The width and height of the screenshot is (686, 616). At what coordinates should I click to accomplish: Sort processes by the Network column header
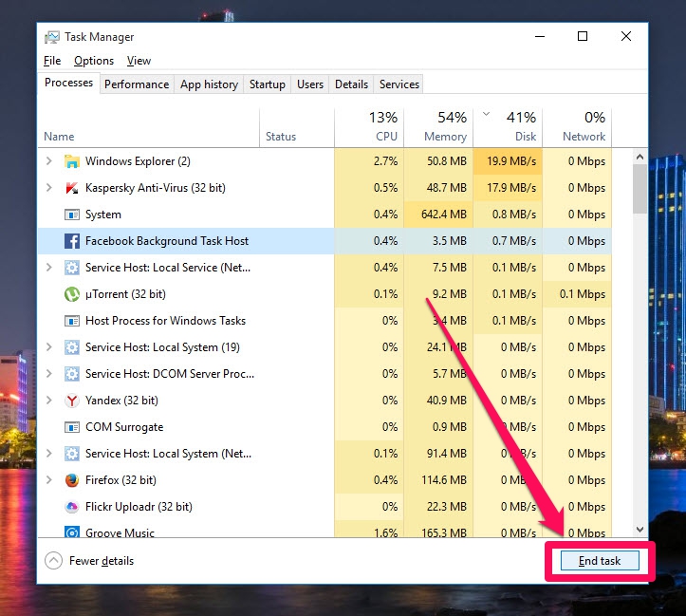[578, 127]
